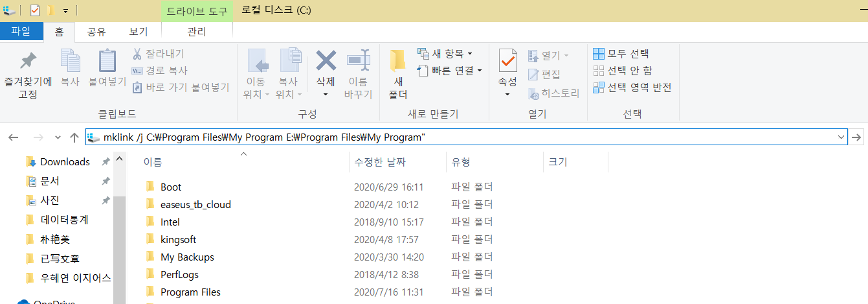868x304 pixels.
Task: Click the Copy to (복사 위치) icon
Action: [291, 61]
